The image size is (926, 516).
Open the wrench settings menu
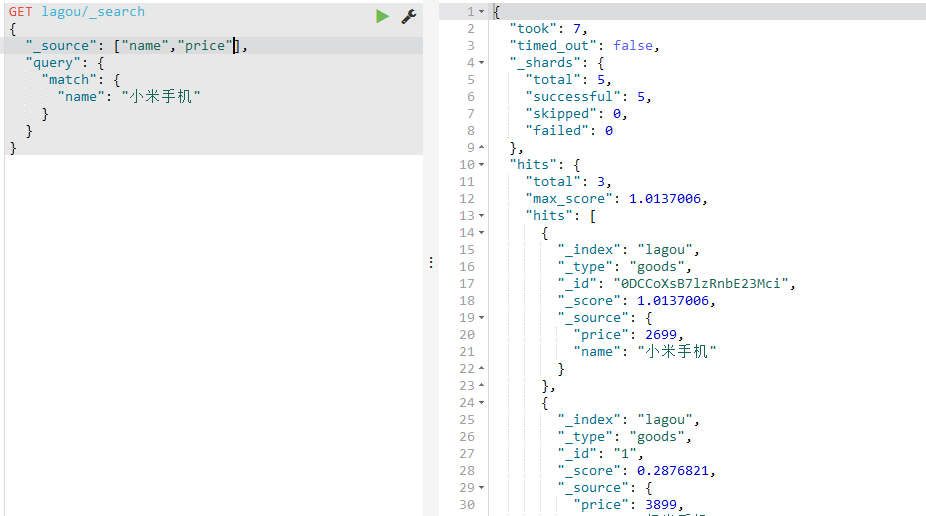coord(409,16)
